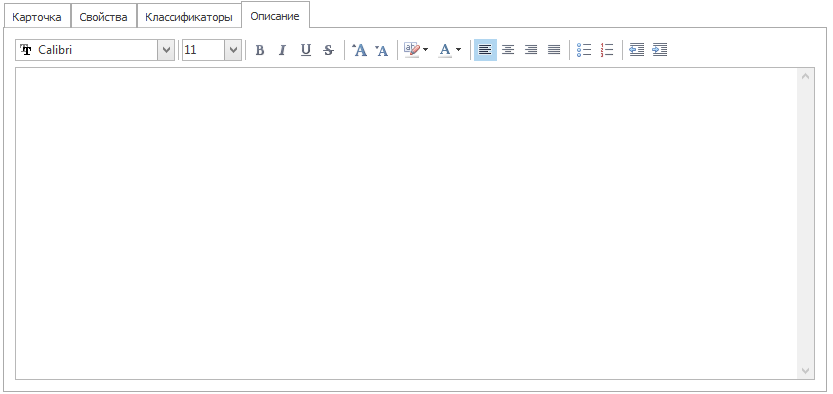Toggle Bold formatting
The width and height of the screenshot is (833, 394).
click(x=260, y=50)
